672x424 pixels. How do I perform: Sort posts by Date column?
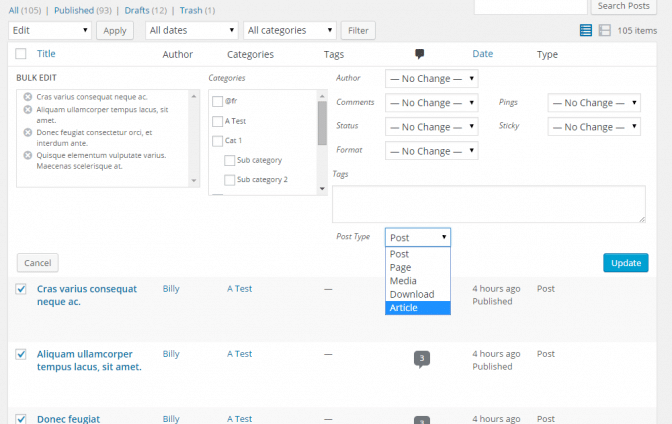click(x=483, y=54)
